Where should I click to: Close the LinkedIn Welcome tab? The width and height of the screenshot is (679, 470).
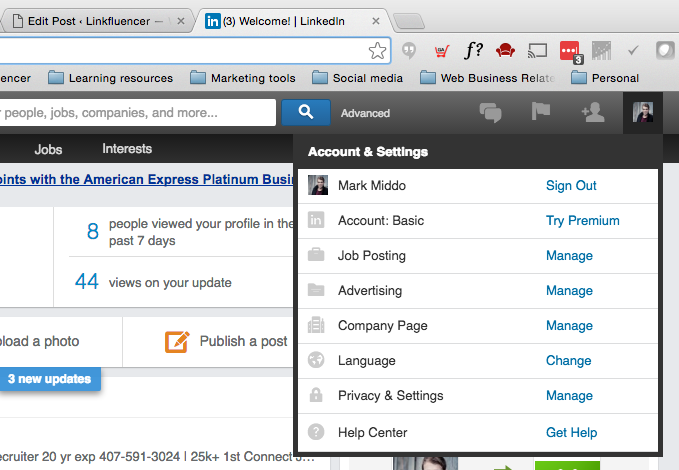pos(376,21)
